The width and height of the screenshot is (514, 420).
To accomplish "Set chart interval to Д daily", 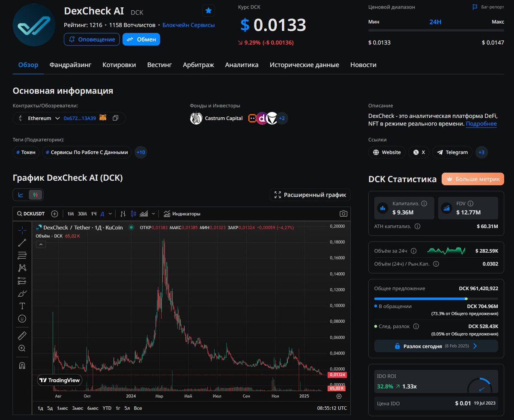I will (102, 214).
